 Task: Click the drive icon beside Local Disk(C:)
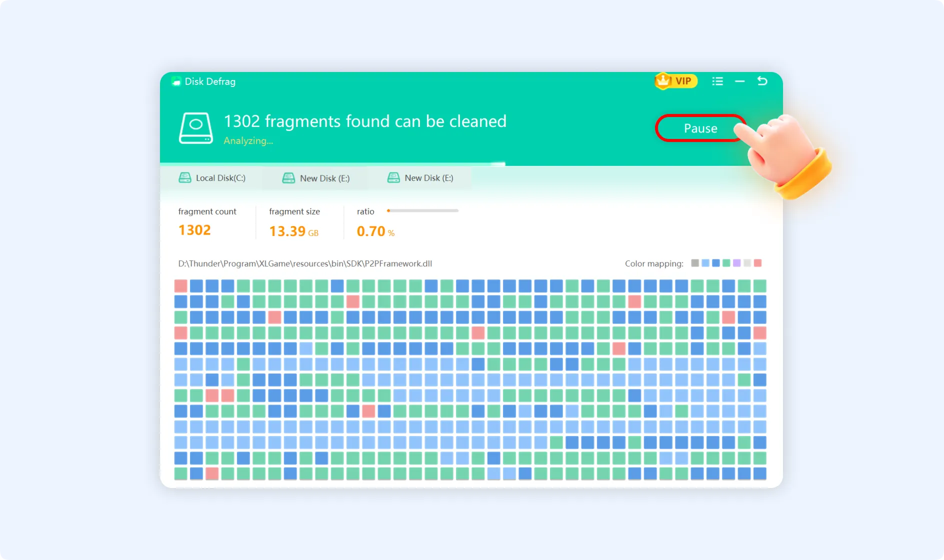coord(185,178)
